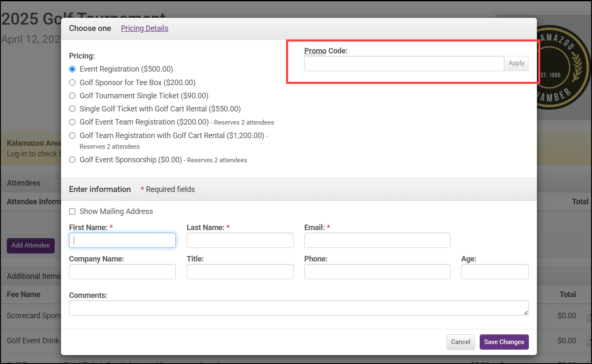
Task: Cancel the attendee registration dialog
Action: (x=460, y=342)
